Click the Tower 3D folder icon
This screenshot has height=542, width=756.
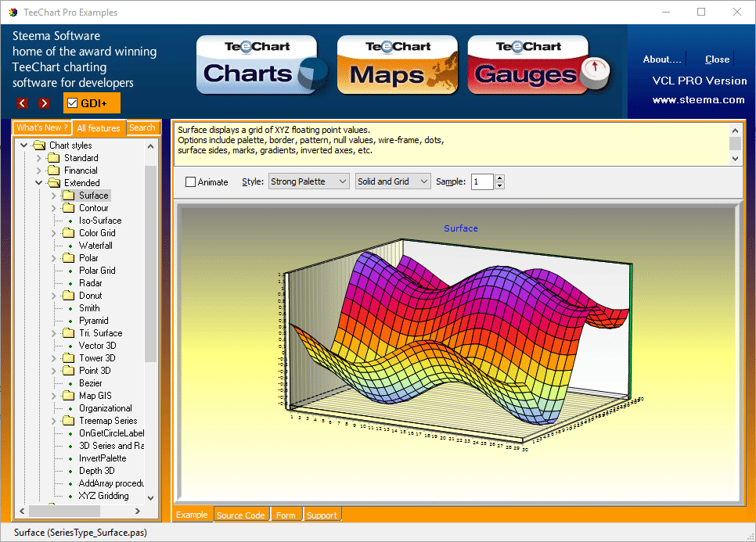68,358
